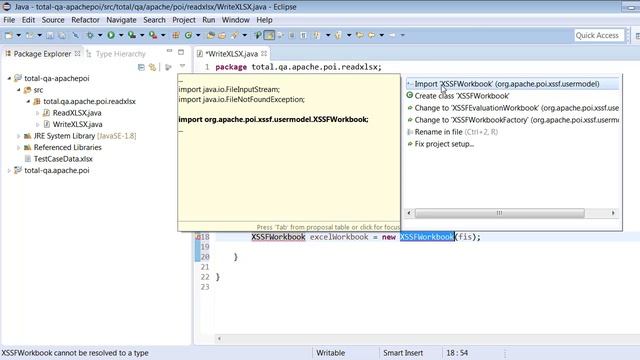Maximize the Package Explorer panel
Screen dimensions: 640x360
[x=181, y=52]
